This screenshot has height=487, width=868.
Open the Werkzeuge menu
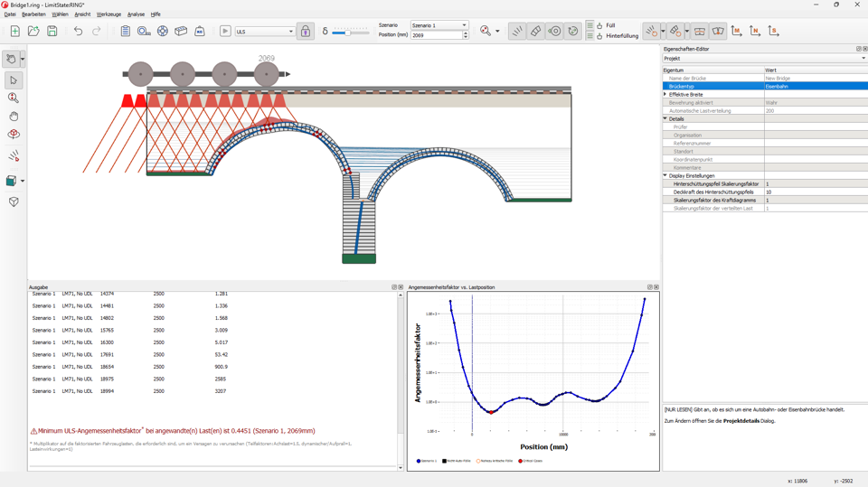tap(108, 14)
